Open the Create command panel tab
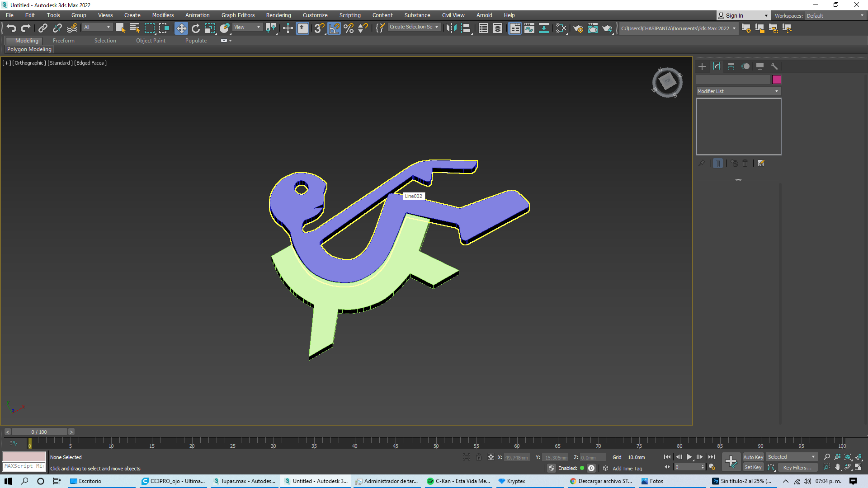Image resolution: width=868 pixels, height=488 pixels. (x=702, y=66)
